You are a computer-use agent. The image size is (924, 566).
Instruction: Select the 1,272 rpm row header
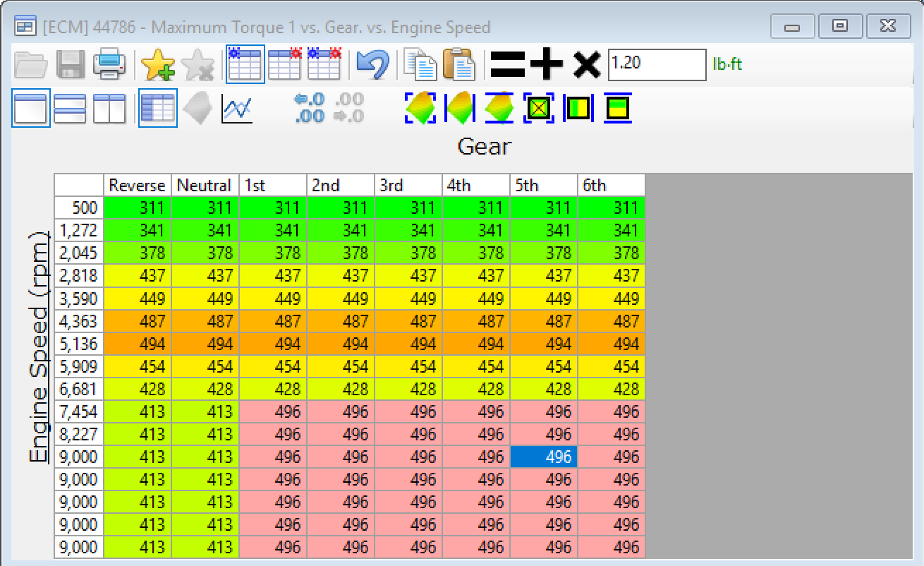79,230
